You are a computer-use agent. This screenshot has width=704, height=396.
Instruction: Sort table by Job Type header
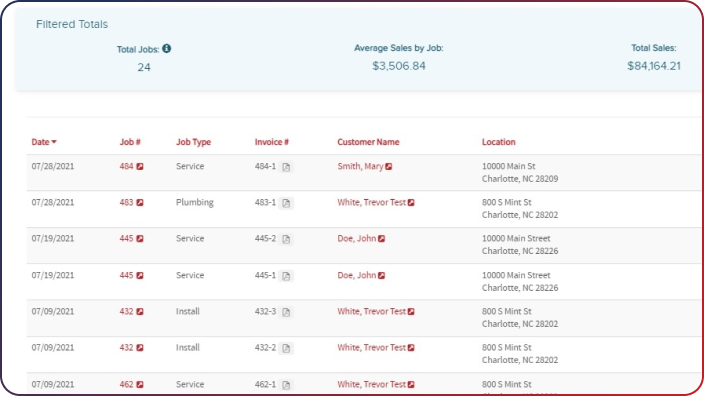point(193,142)
